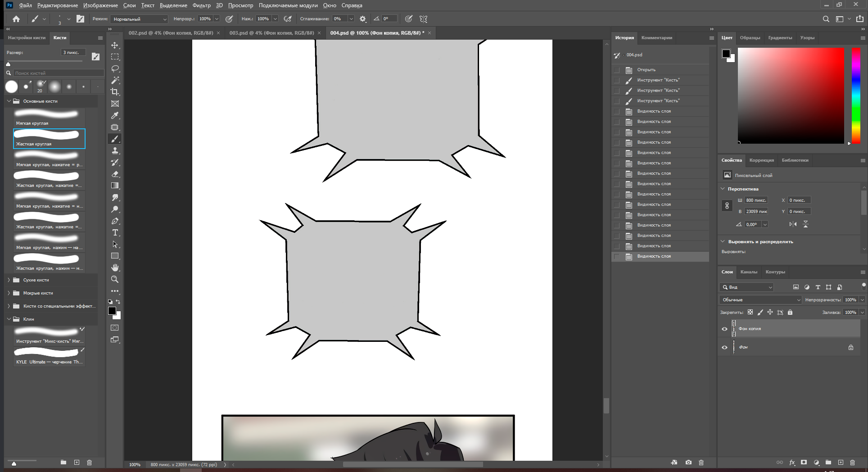Click the hue spectrum slider

point(856,95)
